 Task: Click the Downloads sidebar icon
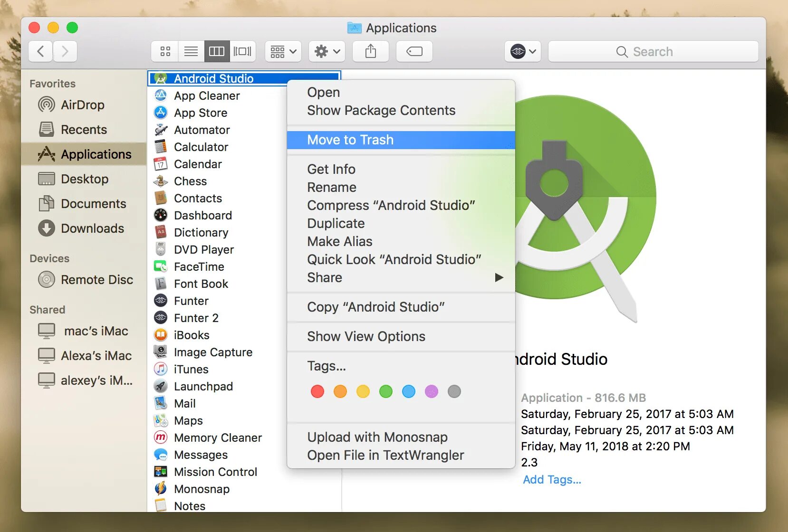(46, 228)
